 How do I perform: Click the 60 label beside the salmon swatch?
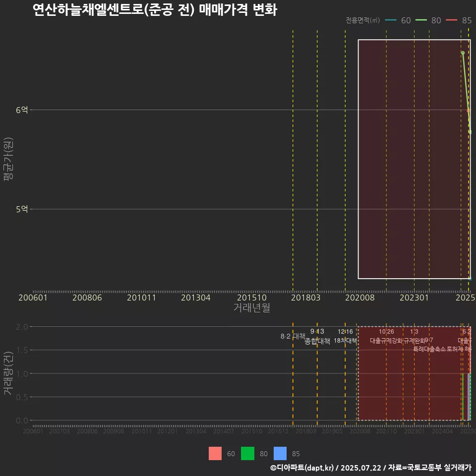(231, 454)
